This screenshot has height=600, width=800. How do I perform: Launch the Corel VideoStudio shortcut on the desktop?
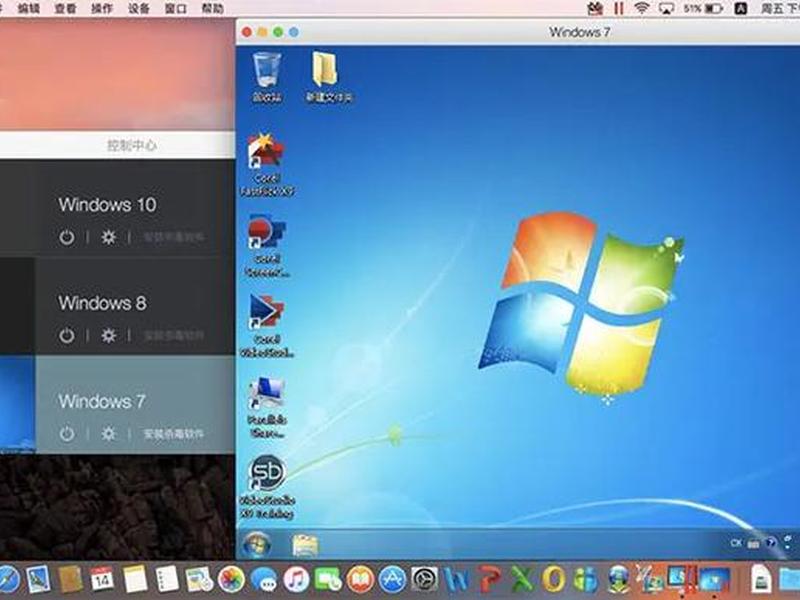pos(267,326)
